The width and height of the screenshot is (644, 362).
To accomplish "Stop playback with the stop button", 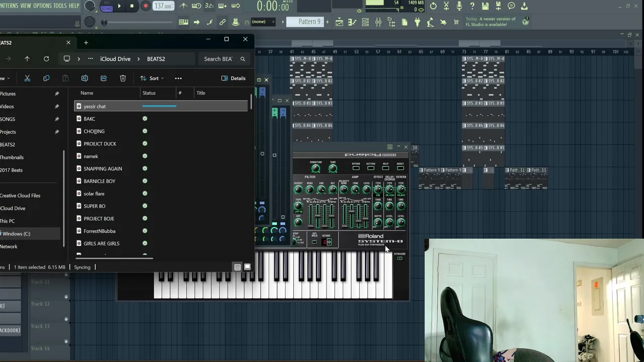I will (132, 6).
